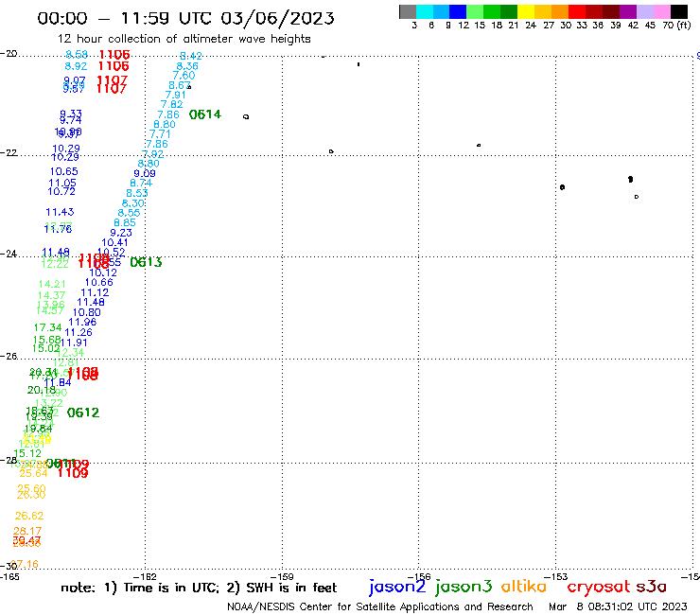Pick the black 70 ft legend swatch
700x615 pixels.
[x=679, y=11]
